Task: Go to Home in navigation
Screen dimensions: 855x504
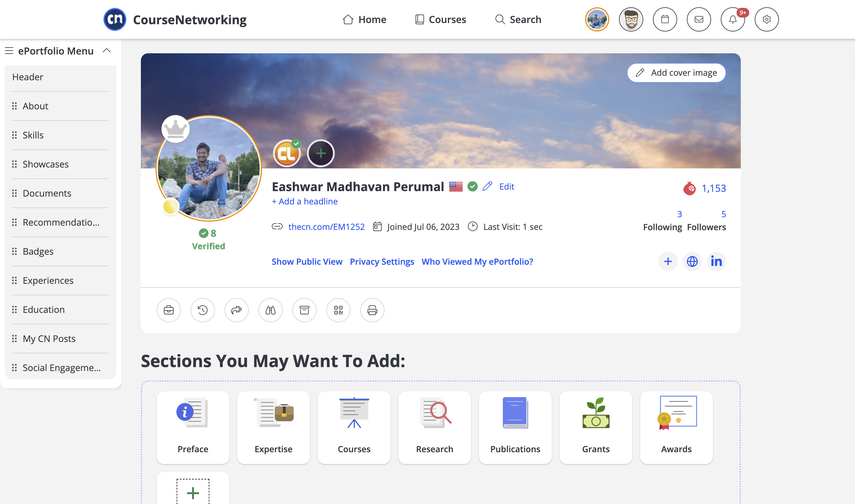Action: (x=364, y=19)
